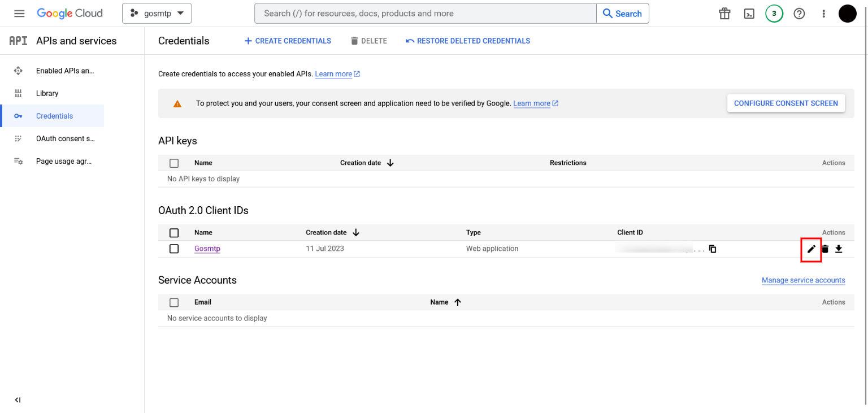The height and width of the screenshot is (413, 868).
Task: Open the help question mark icon
Action: [799, 14]
